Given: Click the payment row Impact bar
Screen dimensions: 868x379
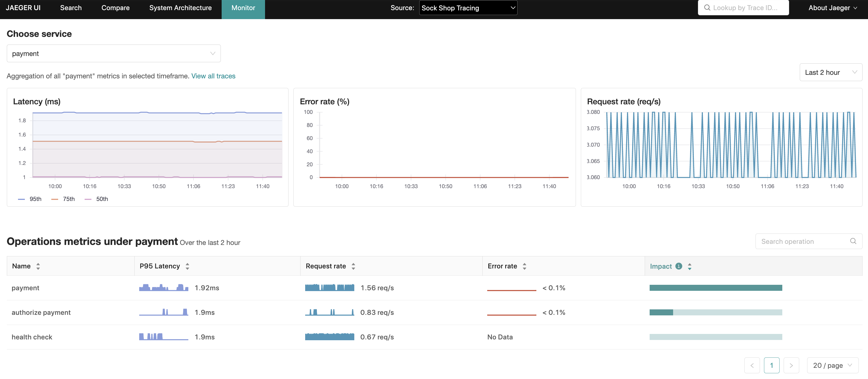Looking at the screenshot, I should (716, 288).
